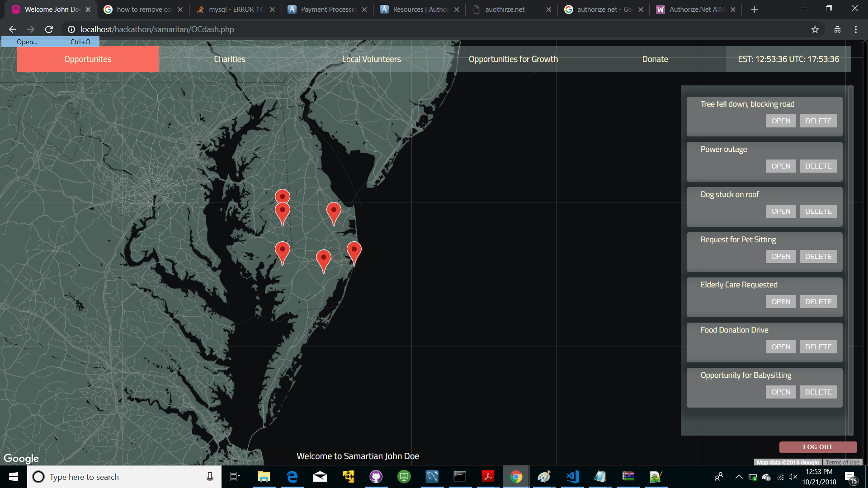Switch to the mysql ERROR browser tab
The width and height of the screenshot is (868, 488).
236,9
